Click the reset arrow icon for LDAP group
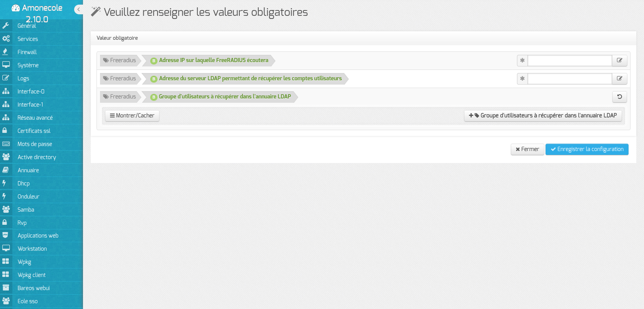644x309 pixels. tap(619, 97)
